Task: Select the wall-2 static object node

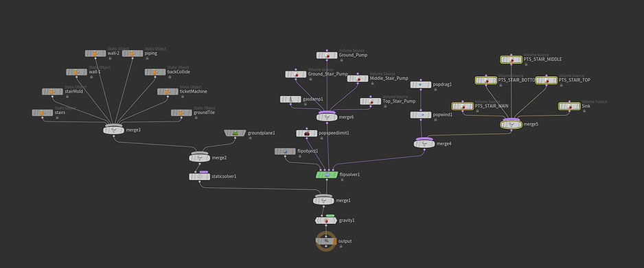Action: [x=95, y=53]
